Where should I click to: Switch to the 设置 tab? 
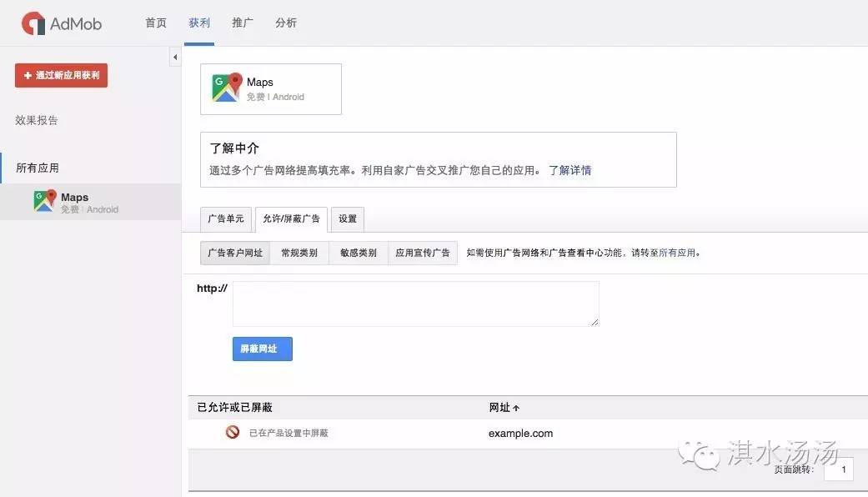point(348,219)
